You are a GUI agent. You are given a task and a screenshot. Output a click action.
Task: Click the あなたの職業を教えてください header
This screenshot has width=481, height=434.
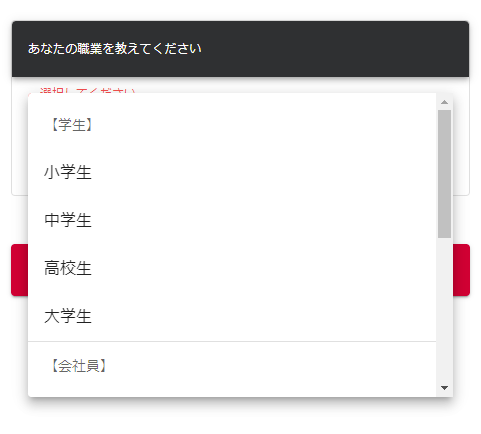coord(115,49)
